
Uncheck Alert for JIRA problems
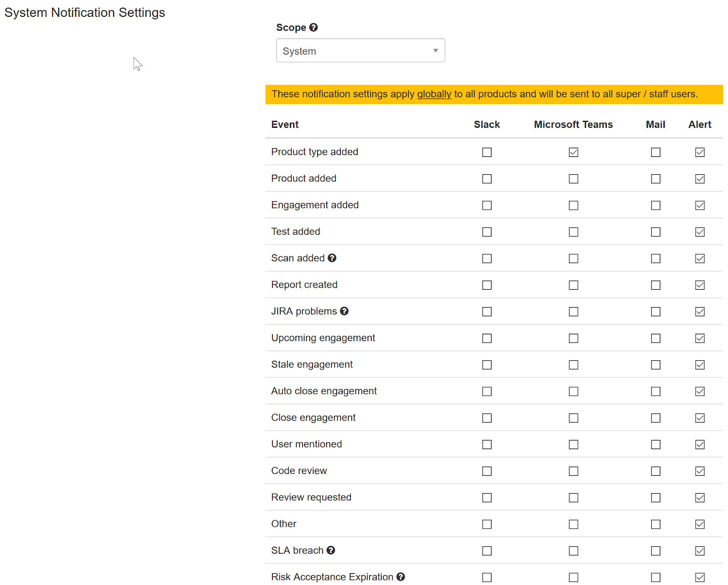coord(700,312)
